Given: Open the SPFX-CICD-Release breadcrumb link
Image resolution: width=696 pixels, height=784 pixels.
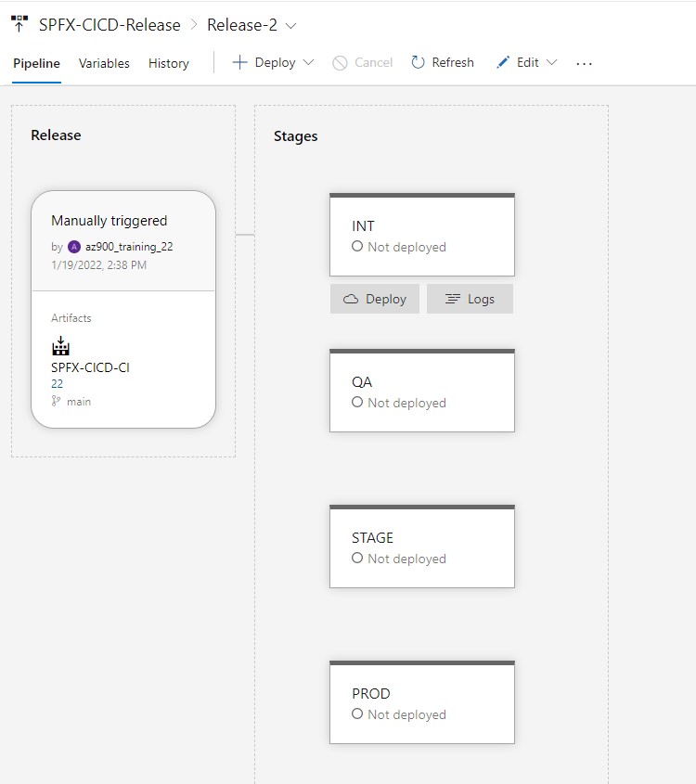Looking at the screenshot, I should pyautogui.click(x=110, y=25).
